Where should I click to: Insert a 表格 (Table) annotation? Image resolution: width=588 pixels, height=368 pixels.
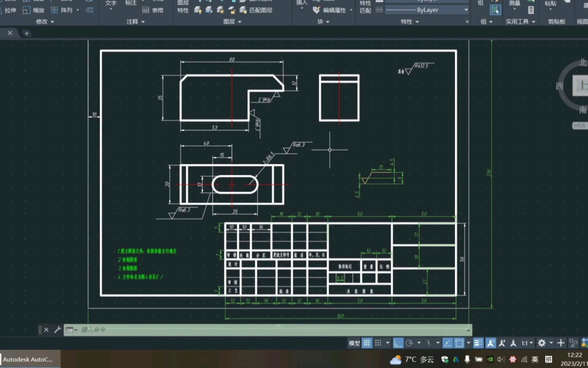[x=152, y=10]
